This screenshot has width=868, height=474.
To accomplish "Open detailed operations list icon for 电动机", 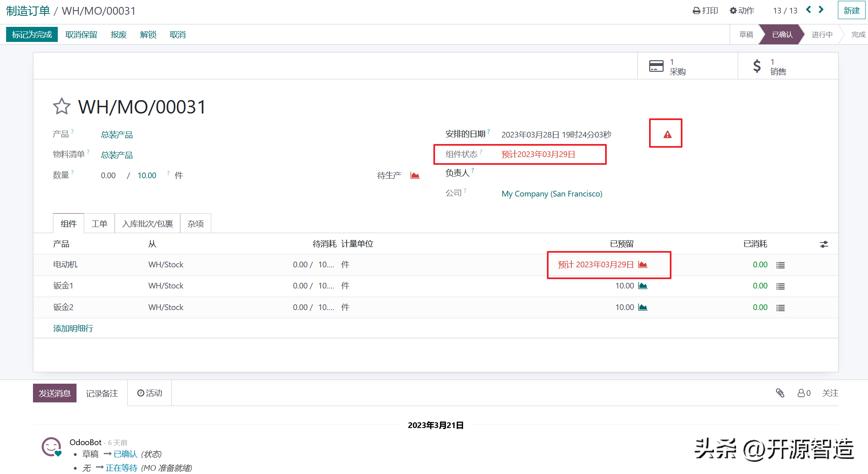I will pos(780,265).
